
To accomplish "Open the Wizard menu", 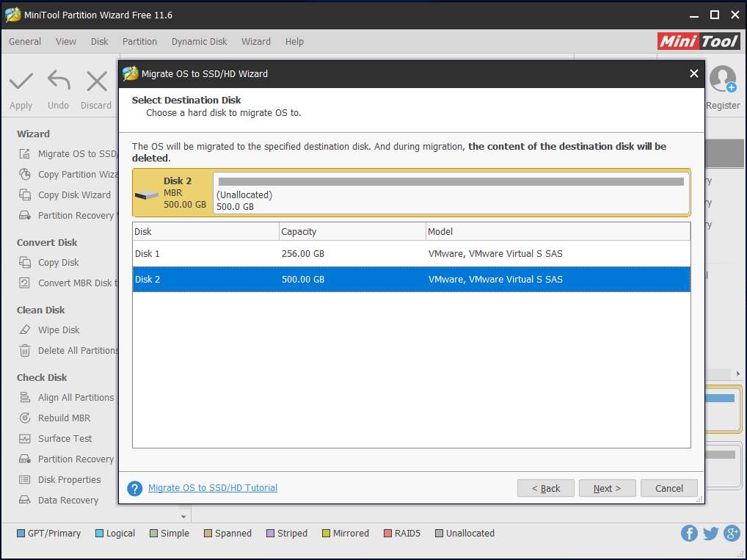I will tap(256, 41).
